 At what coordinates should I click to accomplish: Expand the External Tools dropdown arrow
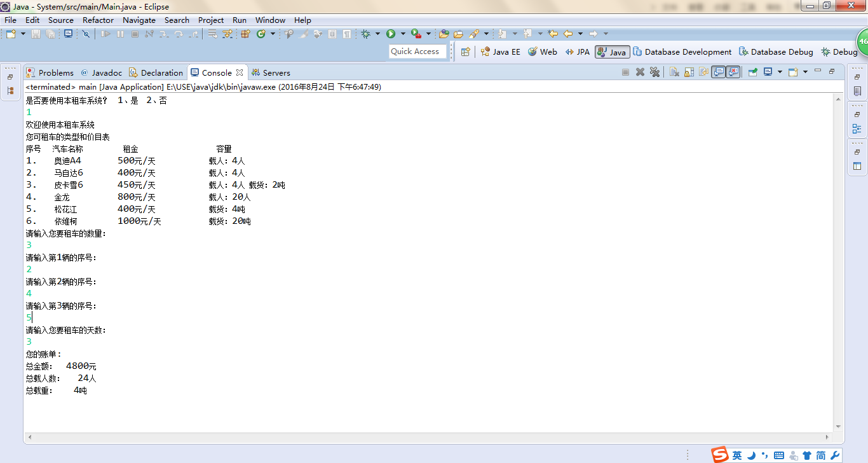(428, 34)
